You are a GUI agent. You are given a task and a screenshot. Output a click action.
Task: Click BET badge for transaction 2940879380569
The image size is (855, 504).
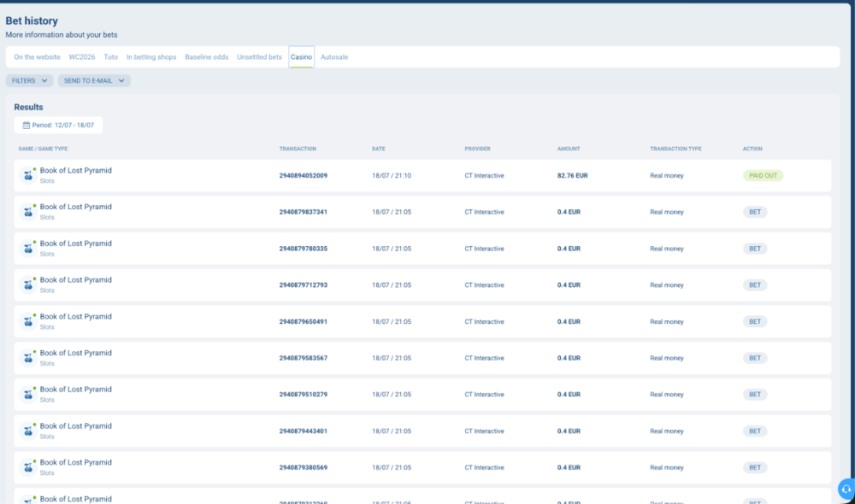[755, 467]
